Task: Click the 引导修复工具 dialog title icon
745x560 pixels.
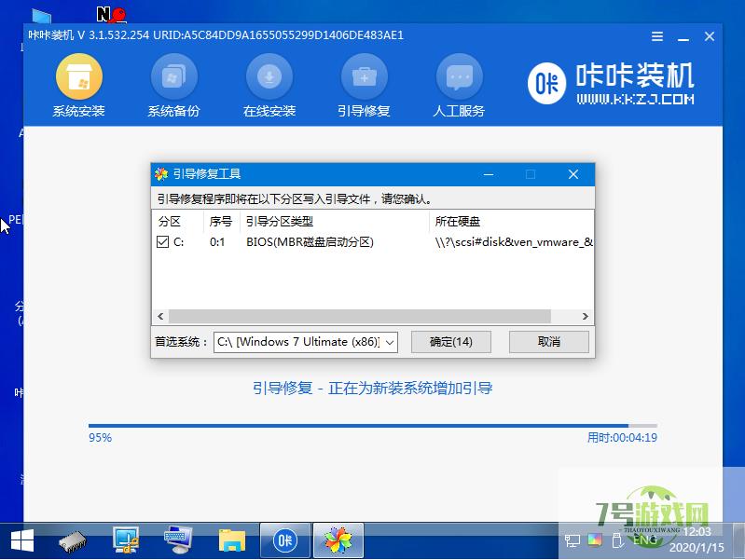Action: (x=161, y=174)
